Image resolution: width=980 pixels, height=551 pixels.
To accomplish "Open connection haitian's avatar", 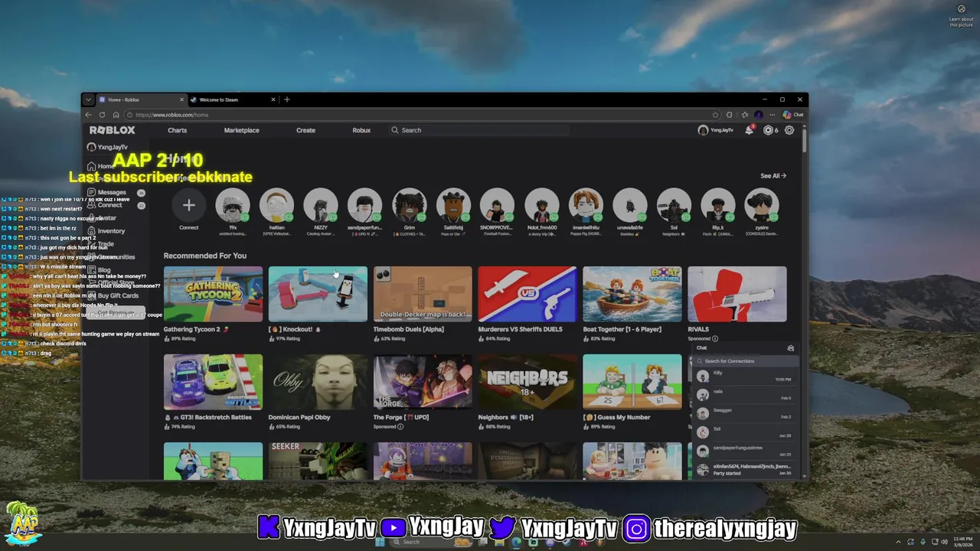I will point(276,205).
